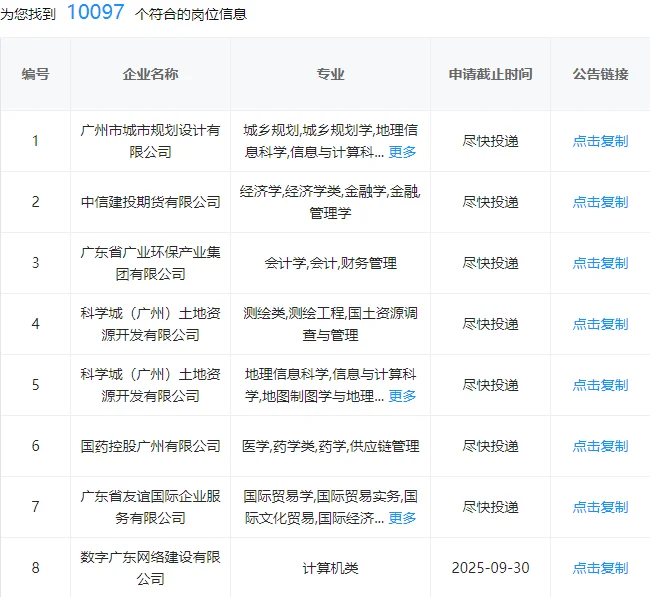The image size is (650, 597).
Task: Click 尽快投递 in row 1
Action: click(x=490, y=141)
